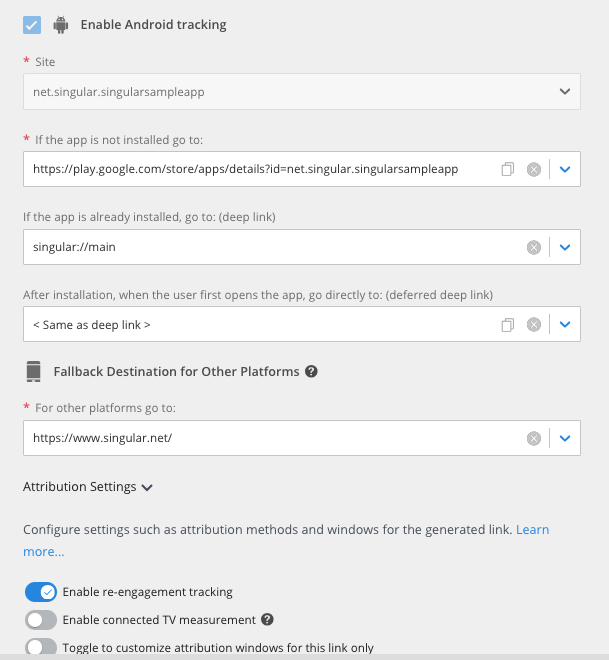Image resolution: width=609 pixels, height=660 pixels.
Task: Disable re-engagement tracking toggle
Action: 41,592
